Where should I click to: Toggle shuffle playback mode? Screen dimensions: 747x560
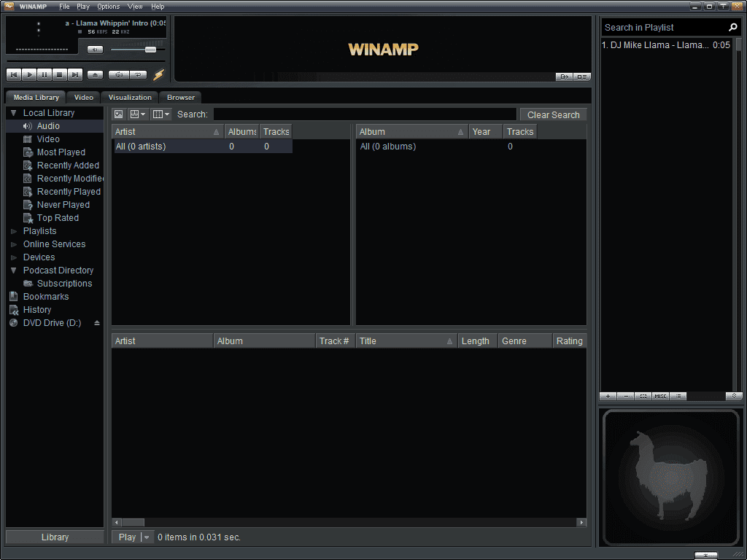click(119, 75)
